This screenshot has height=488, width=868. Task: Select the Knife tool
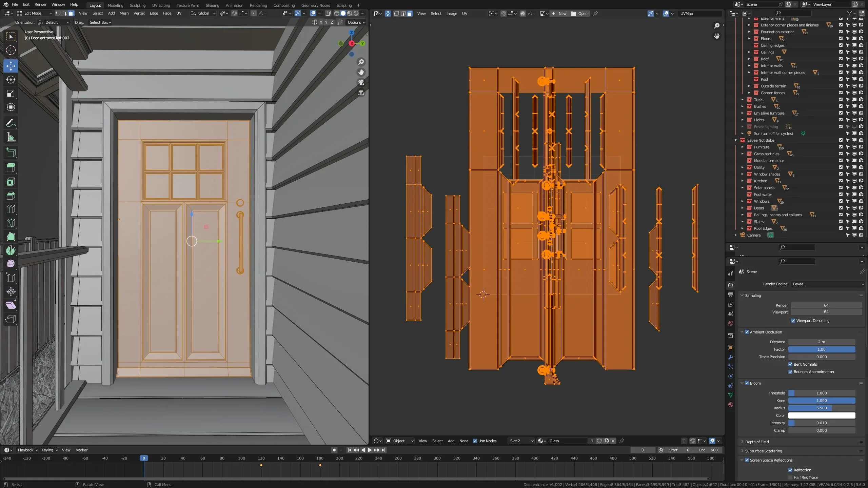(x=11, y=223)
